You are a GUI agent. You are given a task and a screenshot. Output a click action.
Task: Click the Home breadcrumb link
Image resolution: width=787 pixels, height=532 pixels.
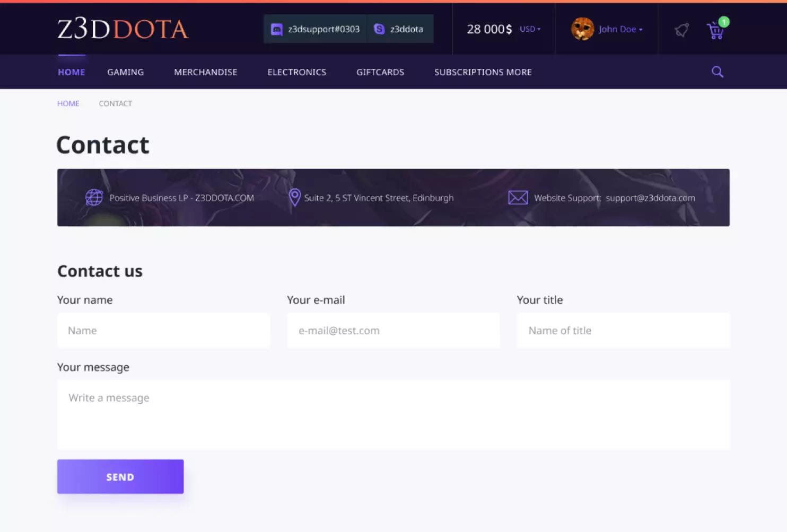coord(68,103)
